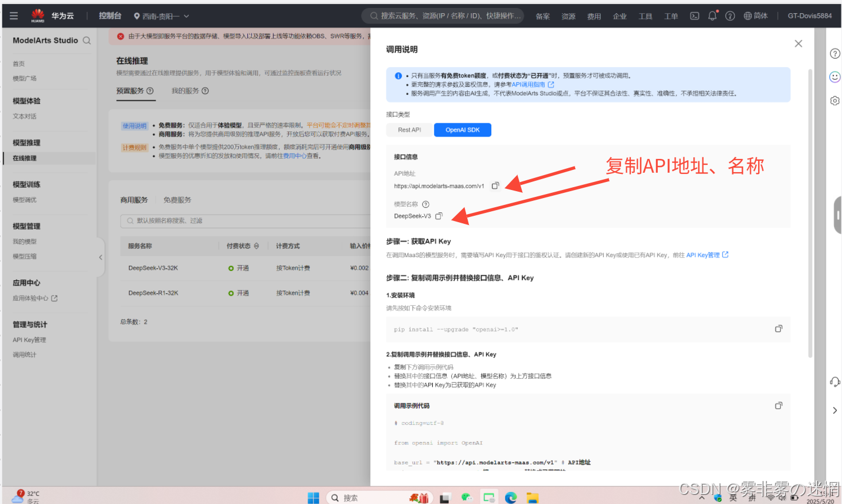
Task: Open Windows Start button
Action: [313, 498]
